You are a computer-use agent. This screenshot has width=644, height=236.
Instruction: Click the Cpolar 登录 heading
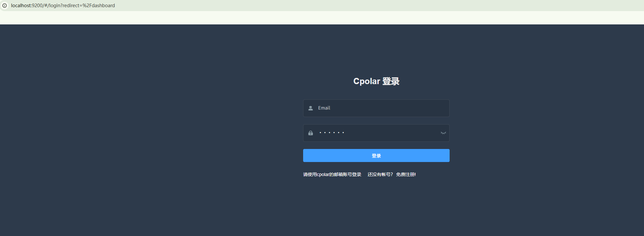click(x=376, y=81)
